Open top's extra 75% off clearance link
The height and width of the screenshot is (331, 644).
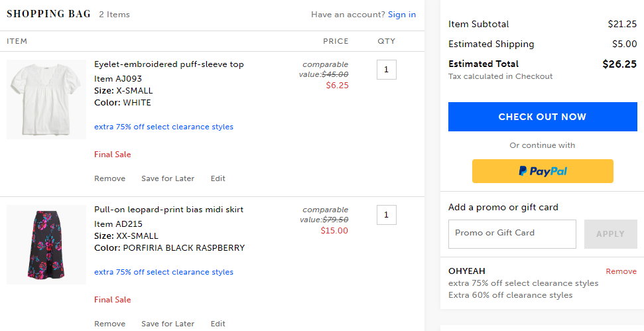point(163,127)
